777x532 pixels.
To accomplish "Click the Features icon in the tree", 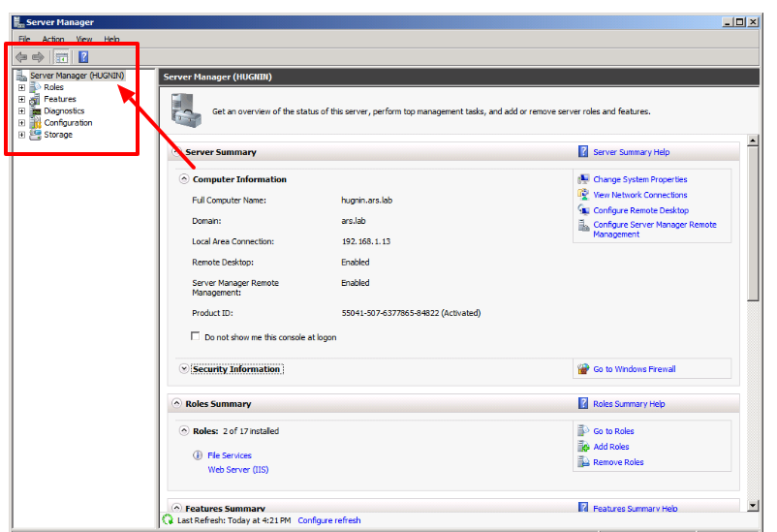I will [x=35, y=99].
